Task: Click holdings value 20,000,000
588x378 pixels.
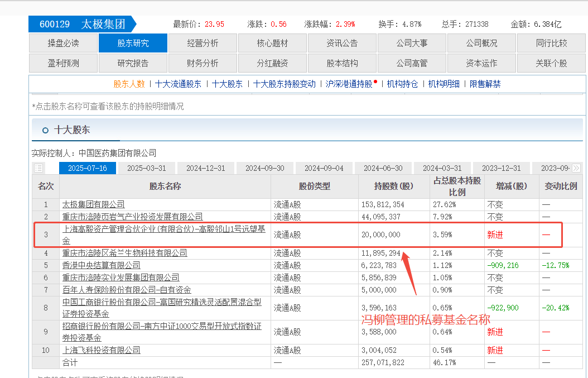Action: pyautogui.click(x=381, y=235)
